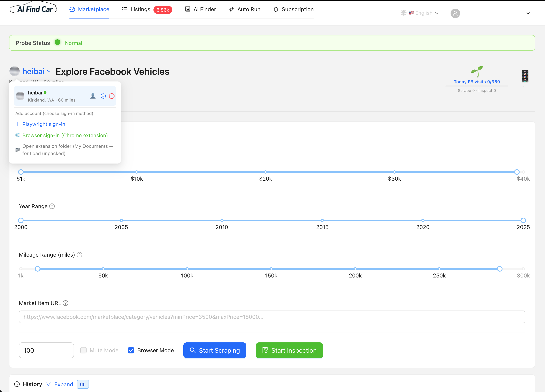Screen dimensions: 545x392
Task: Click the Market Item URL help icon
Action: (x=66, y=303)
